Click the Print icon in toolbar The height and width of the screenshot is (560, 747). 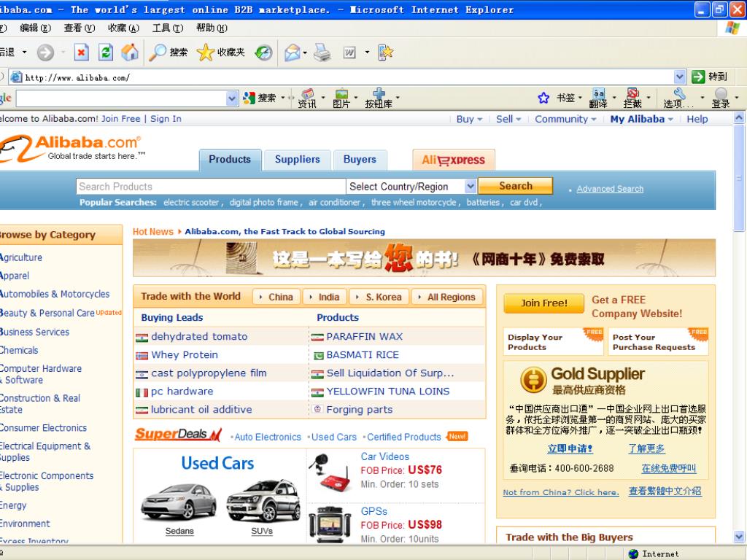pos(322,52)
